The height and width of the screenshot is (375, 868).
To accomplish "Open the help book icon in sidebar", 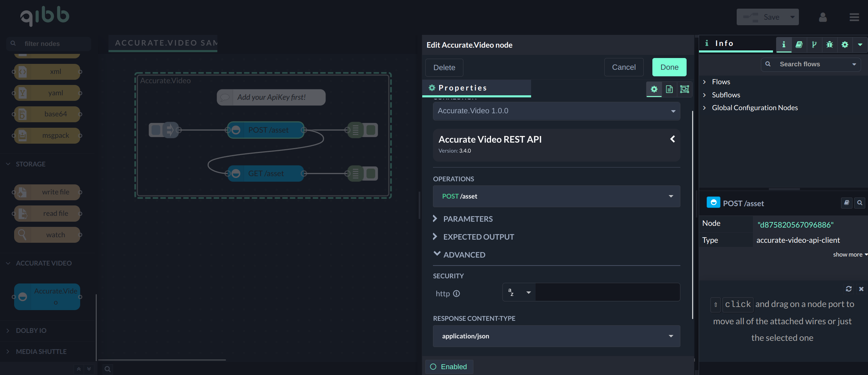I will pos(799,45).
